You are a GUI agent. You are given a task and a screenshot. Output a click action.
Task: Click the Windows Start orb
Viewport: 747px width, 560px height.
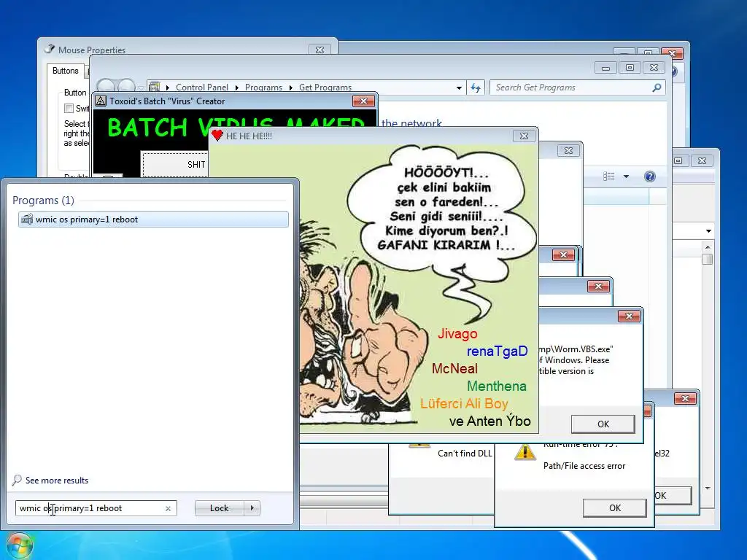pyautogui.click(x=19, y=547)
